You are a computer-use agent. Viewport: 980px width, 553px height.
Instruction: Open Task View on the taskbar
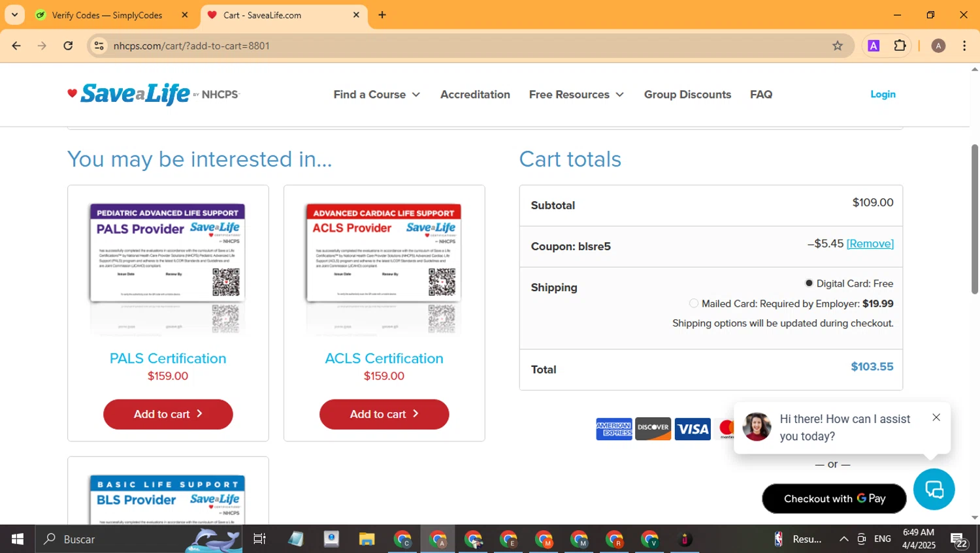pyautogui.click(x=259, y=539)
